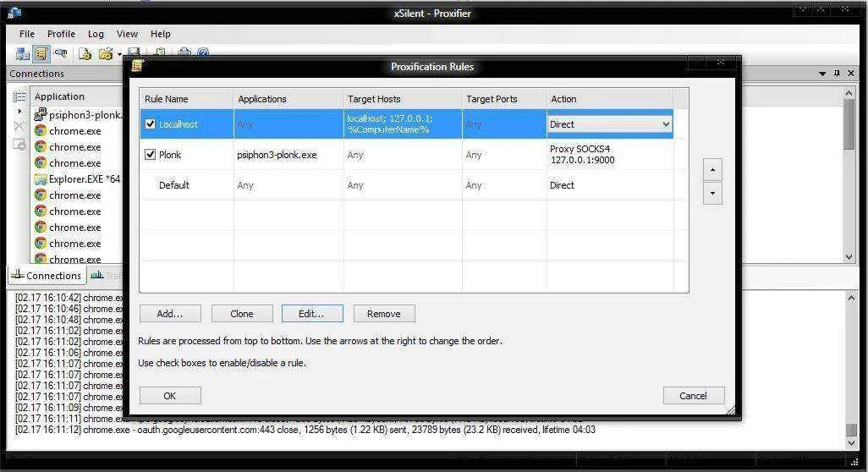
Task: Click the Remove button
Action: click(x=384, y=314)
